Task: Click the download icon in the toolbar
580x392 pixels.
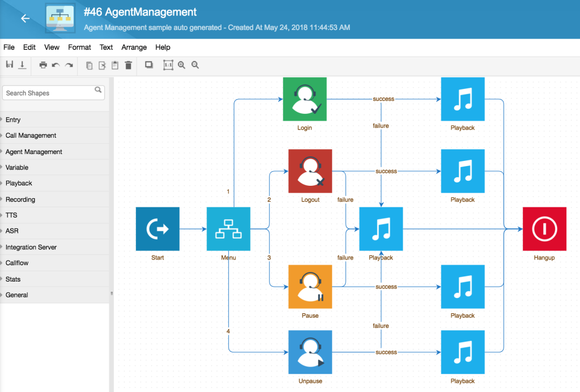Action: 22,65
